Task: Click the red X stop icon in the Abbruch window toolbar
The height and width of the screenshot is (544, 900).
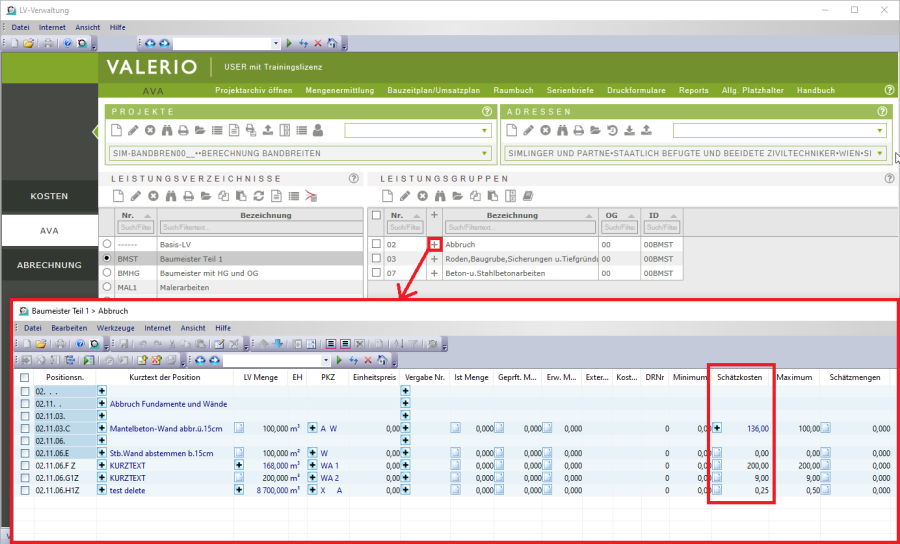Action: [368, 360]
